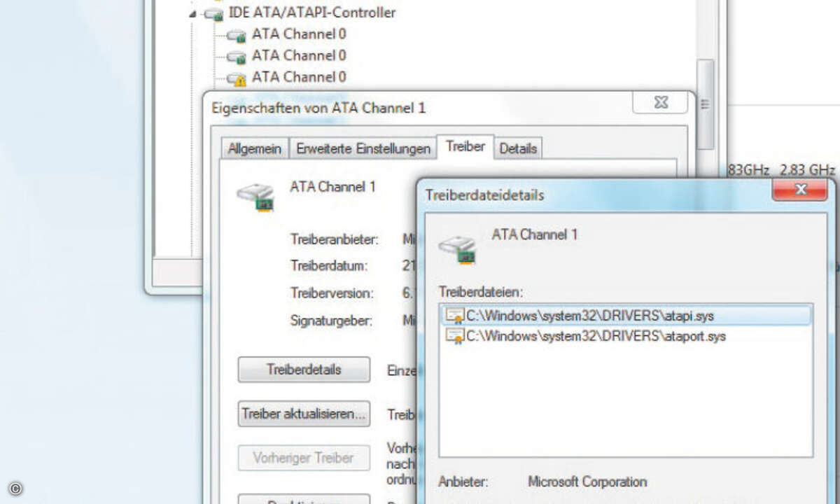Click the Device Manager vertical scrollbar thumb
Viewport: 840px width, 504px height.
[703, 105]
